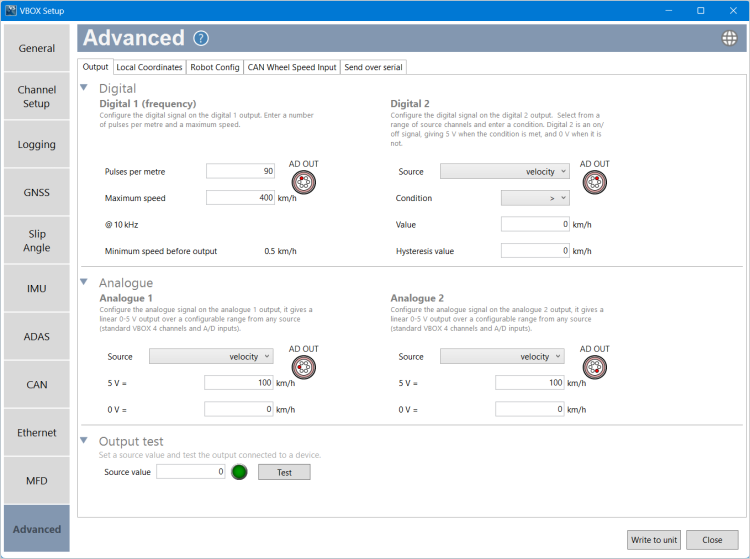Open the Send over serial tab
Image resolution: width=750 pixels, height=559 pixels.
(x=373, y=67)
